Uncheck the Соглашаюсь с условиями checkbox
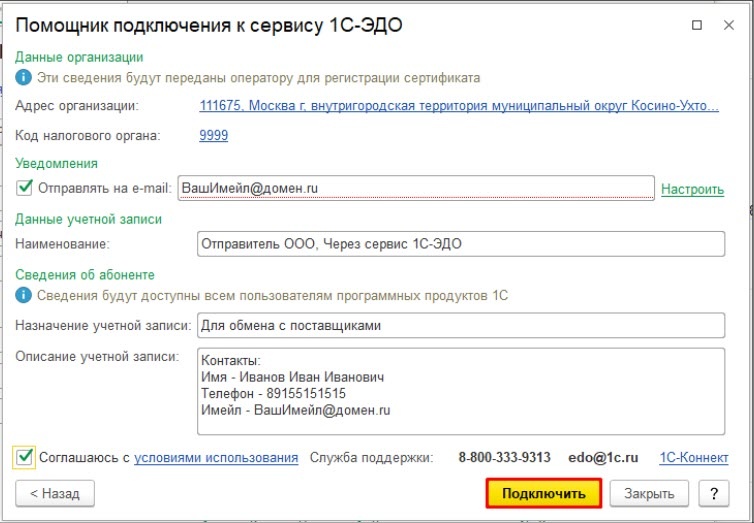754x523 pixels. pos(25,457)
